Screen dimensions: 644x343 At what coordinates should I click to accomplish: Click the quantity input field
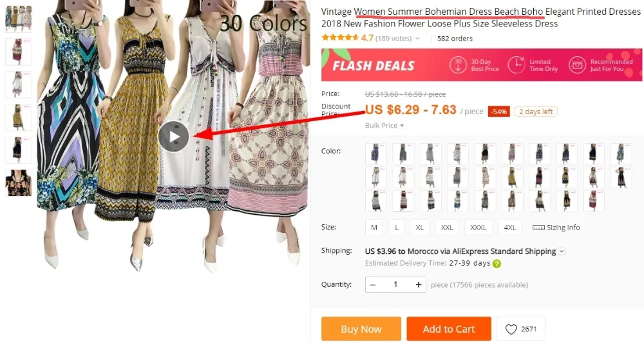pos(395,284)
